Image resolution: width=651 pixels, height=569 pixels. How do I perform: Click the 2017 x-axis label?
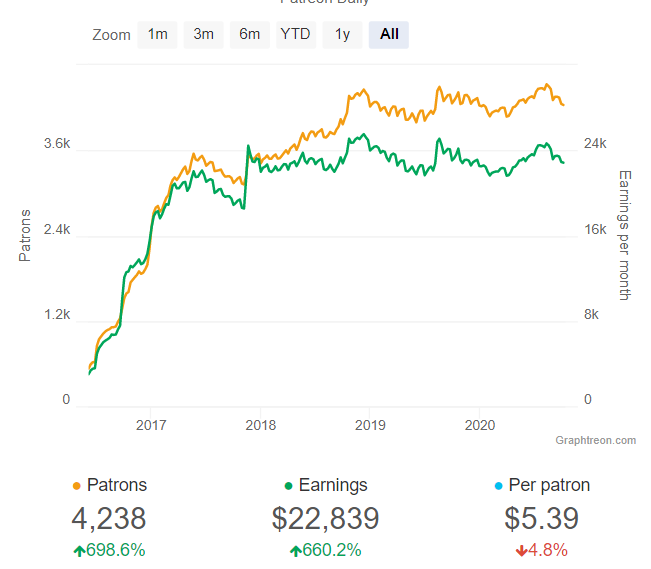point(151,425)
